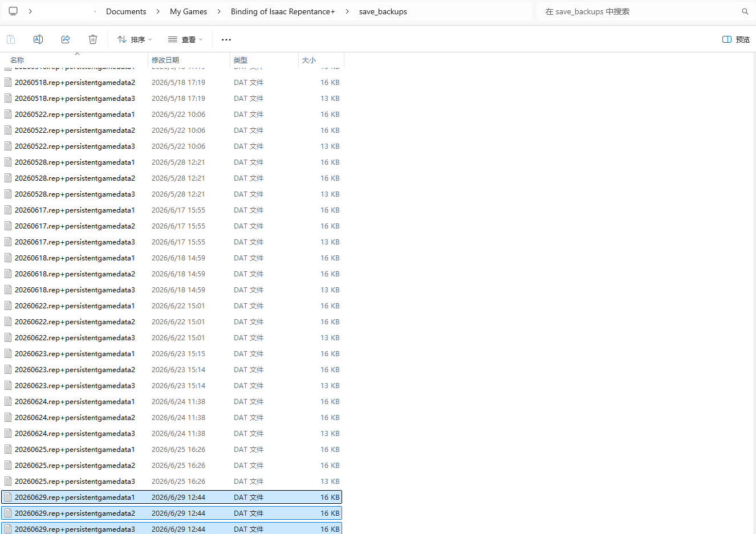This screenshot has height=534, width=756.
Task: Click file icon of 20260617.rep+persistentgamedata1
Action: (x=8, y=210)
